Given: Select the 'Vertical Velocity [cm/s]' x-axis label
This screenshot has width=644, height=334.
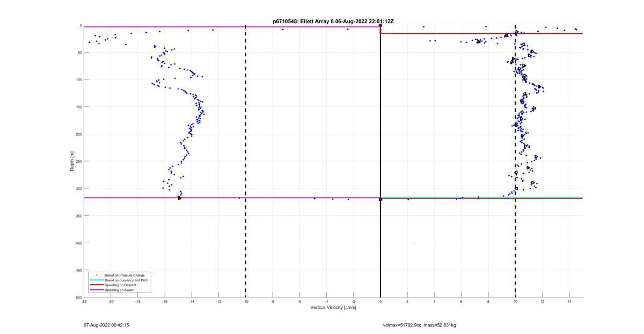Looking at the screenshot, I should (333, 308).
